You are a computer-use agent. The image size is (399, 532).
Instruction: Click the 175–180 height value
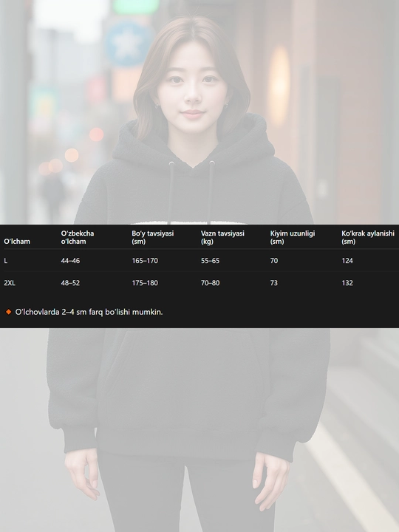coord(145,283)
